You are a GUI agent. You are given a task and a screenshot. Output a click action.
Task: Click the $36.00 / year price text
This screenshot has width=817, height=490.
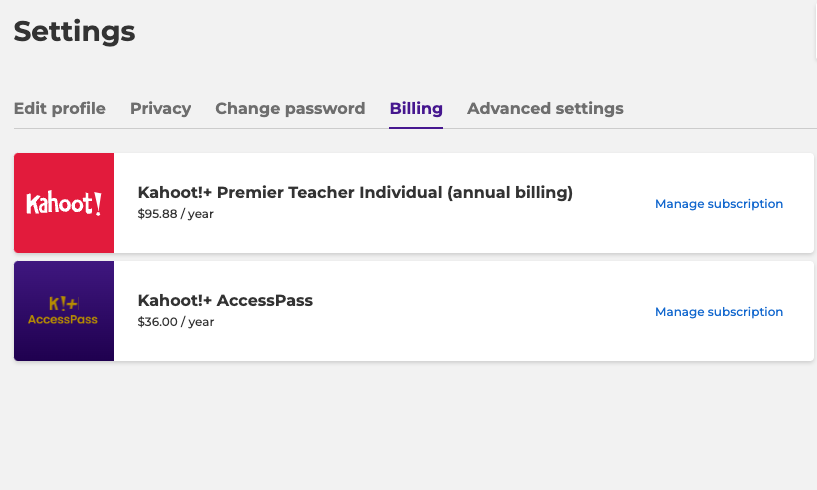point(176,322)
